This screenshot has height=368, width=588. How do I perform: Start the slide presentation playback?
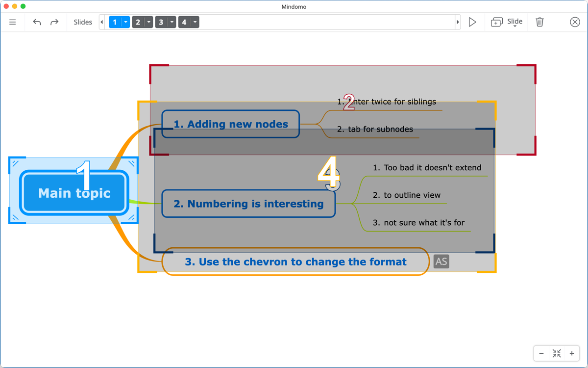click(x=472, y=22)
